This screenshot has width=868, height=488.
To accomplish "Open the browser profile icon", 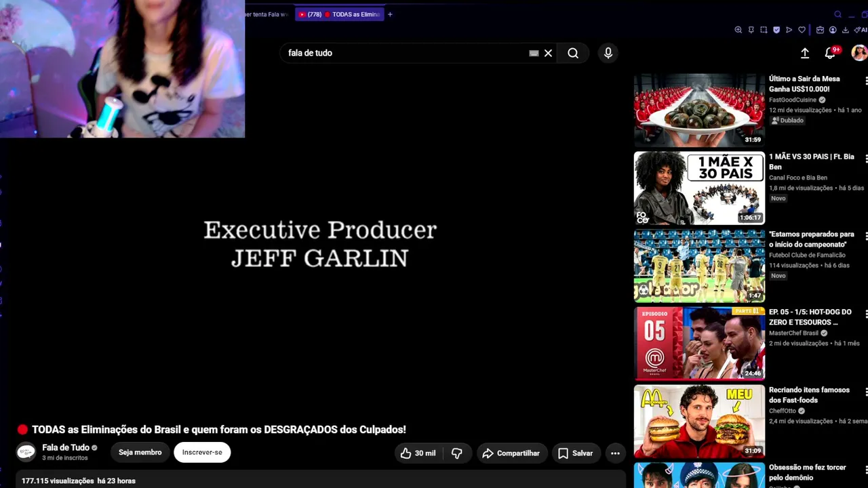I will pos(833,30).
